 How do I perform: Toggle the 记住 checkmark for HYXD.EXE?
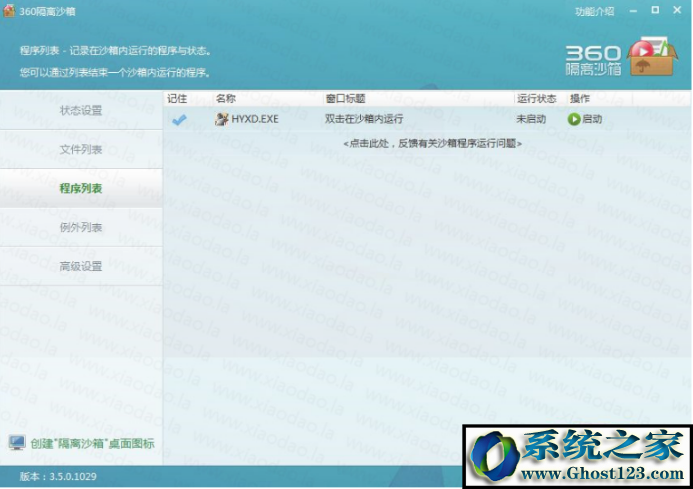coord(179,119)
